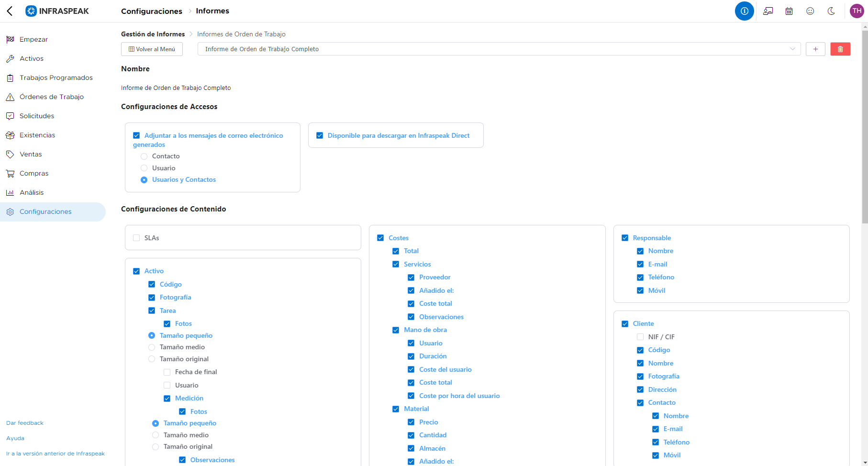
Task: Select the Contacto radio option
Action: [144, 156]
